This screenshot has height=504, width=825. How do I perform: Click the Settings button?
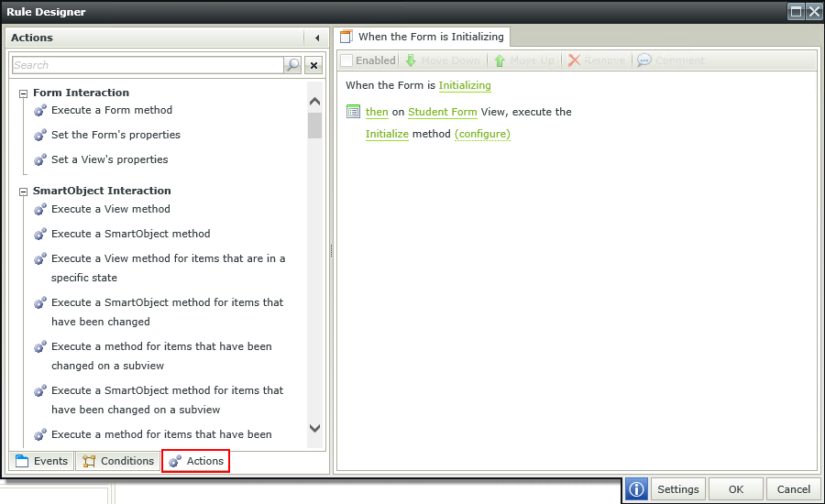pyautogui.click(x=678, y=489)
